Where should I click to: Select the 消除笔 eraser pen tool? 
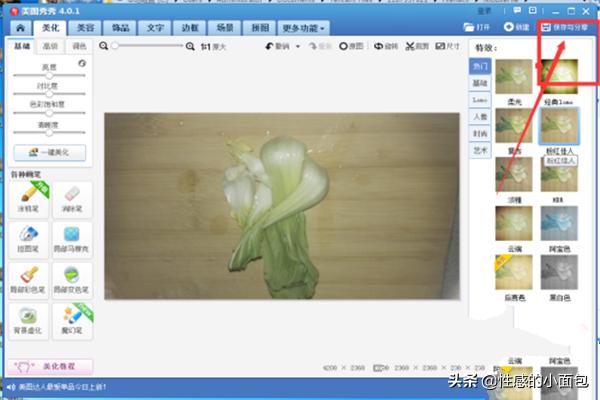[x=71, y=199]
